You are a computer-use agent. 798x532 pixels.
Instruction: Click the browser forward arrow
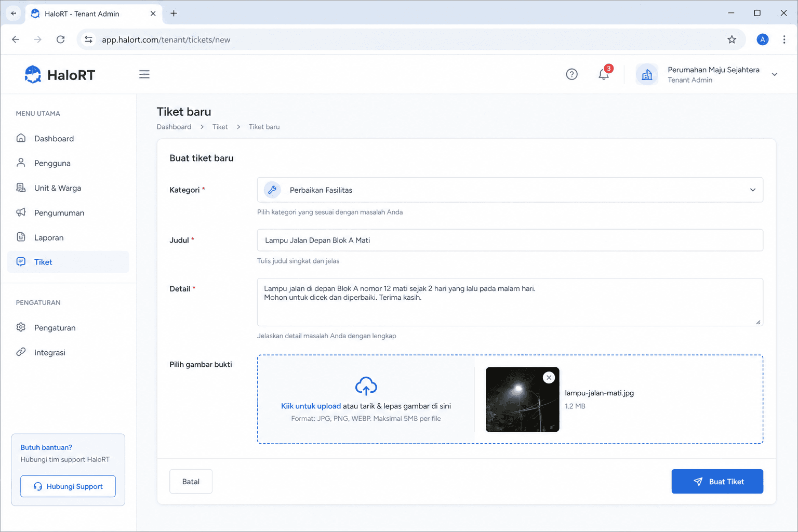pyautogui.click(x=38, y=39)
